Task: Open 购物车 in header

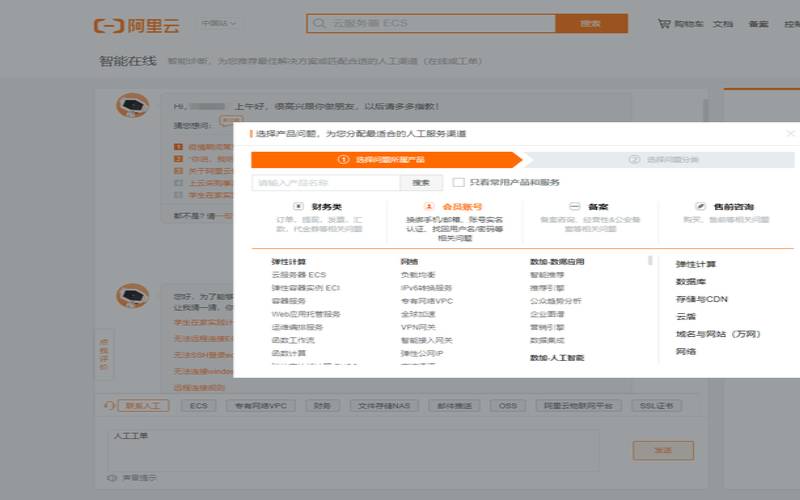Action: tap(689, 24)
